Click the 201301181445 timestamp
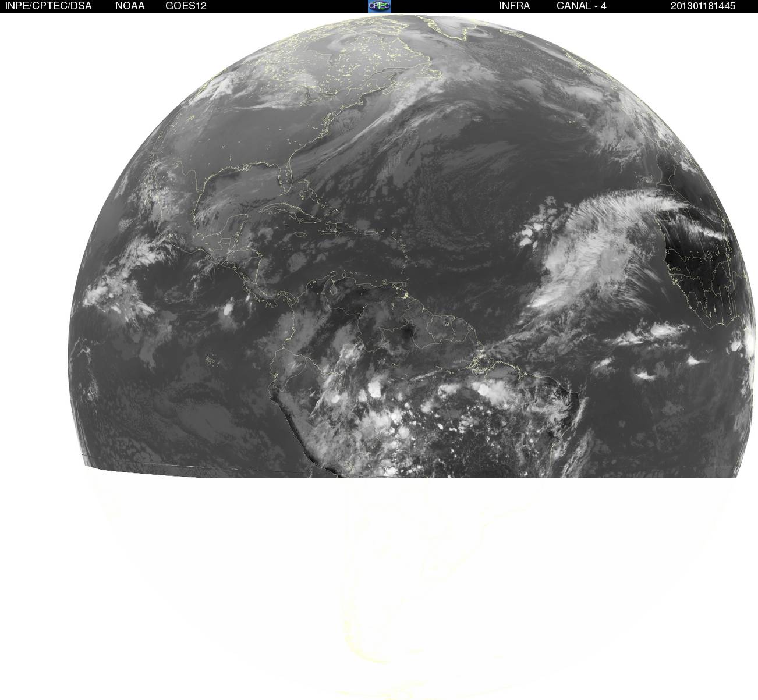This screenshot has height=700, width=758. coord(703,6)
